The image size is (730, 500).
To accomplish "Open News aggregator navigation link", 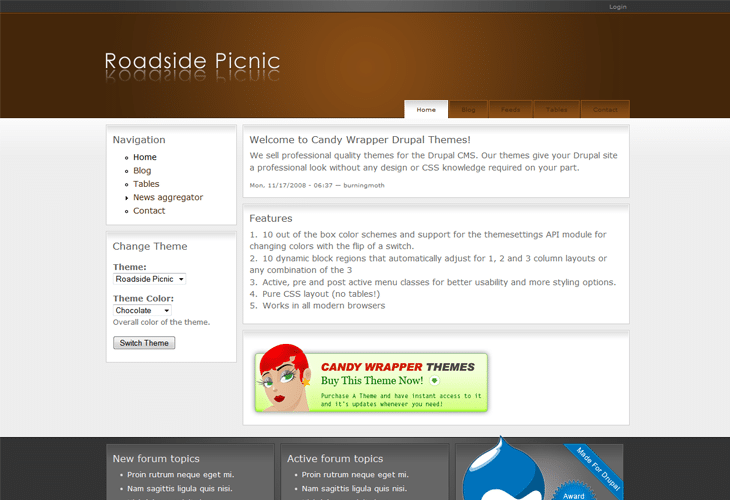I will click(x=168, y=197).
